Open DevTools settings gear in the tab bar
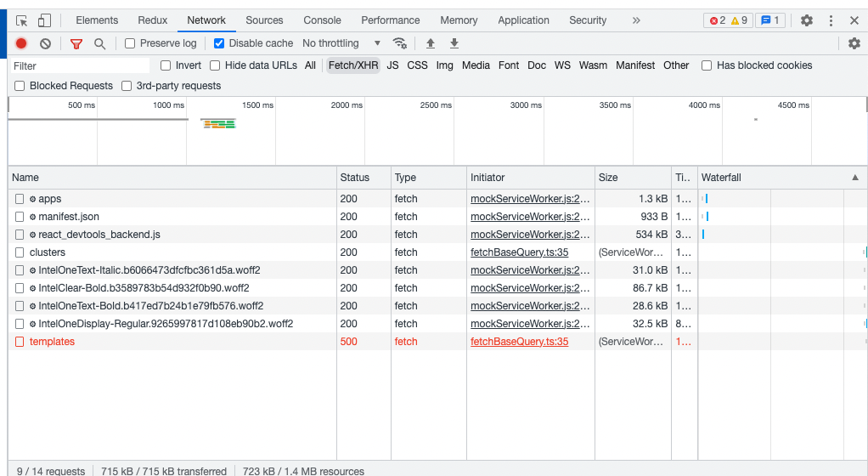The height and width of the screenshot is (476, 868). pos(807,20)
